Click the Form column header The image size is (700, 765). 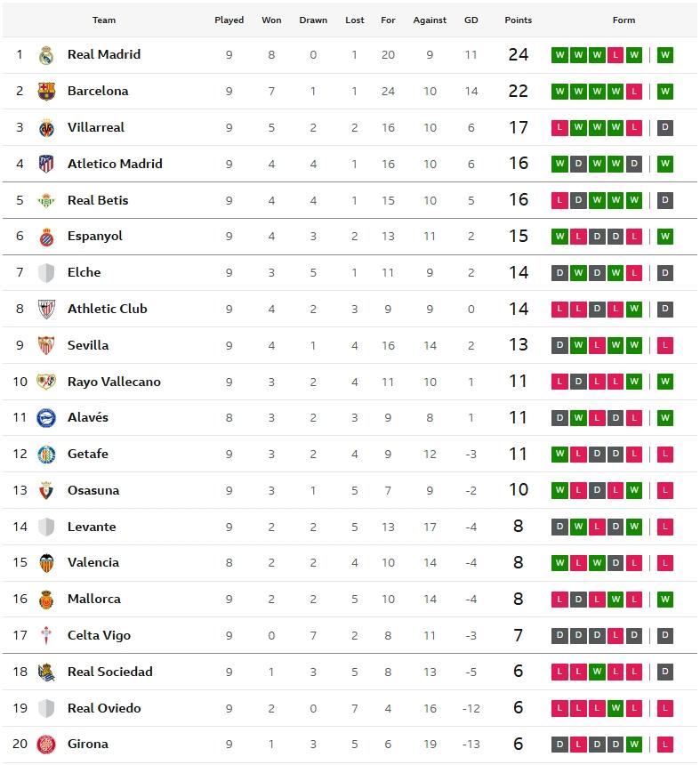[624, 20]
